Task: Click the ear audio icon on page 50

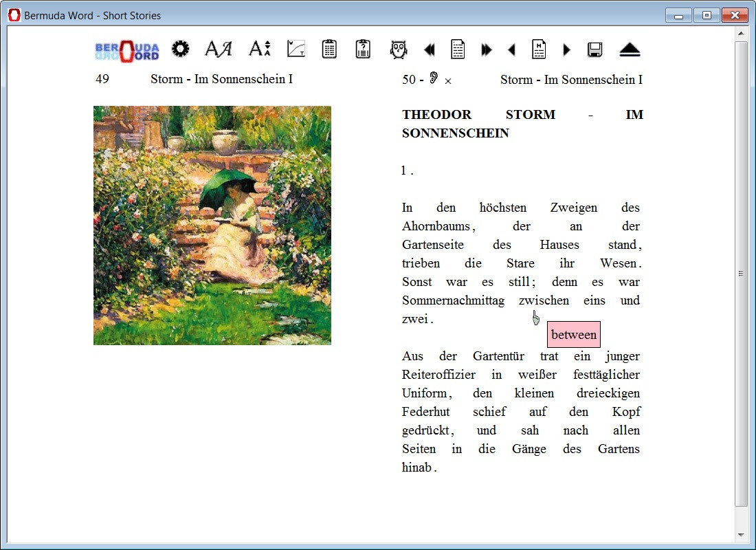Action: [x=434, y=78]
